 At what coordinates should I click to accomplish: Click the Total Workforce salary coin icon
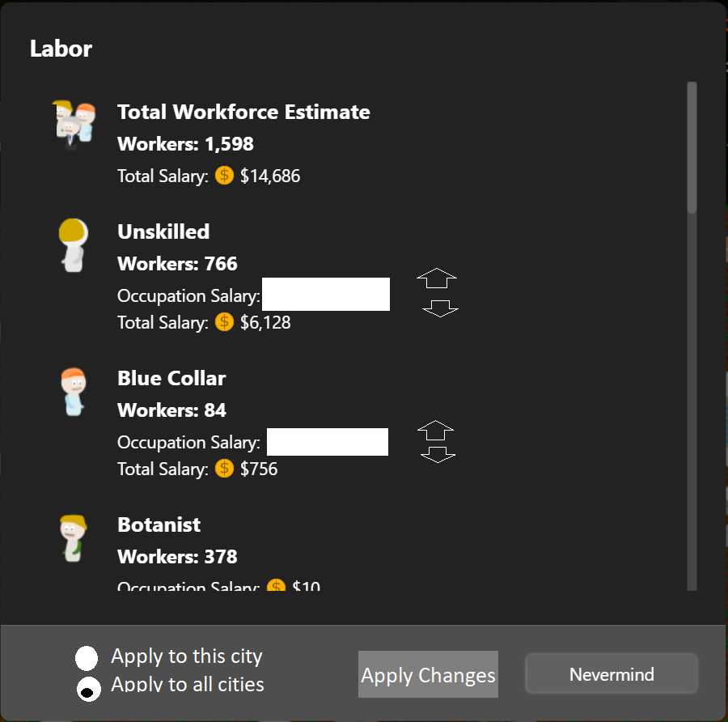coord(224,176)
